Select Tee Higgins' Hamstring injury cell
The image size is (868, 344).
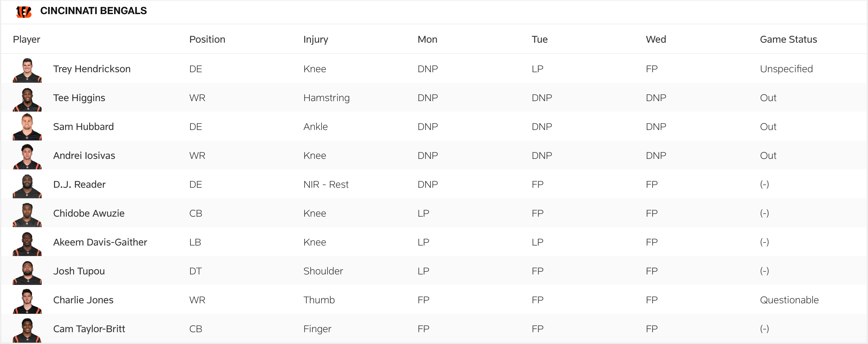(x=326, y=98)
